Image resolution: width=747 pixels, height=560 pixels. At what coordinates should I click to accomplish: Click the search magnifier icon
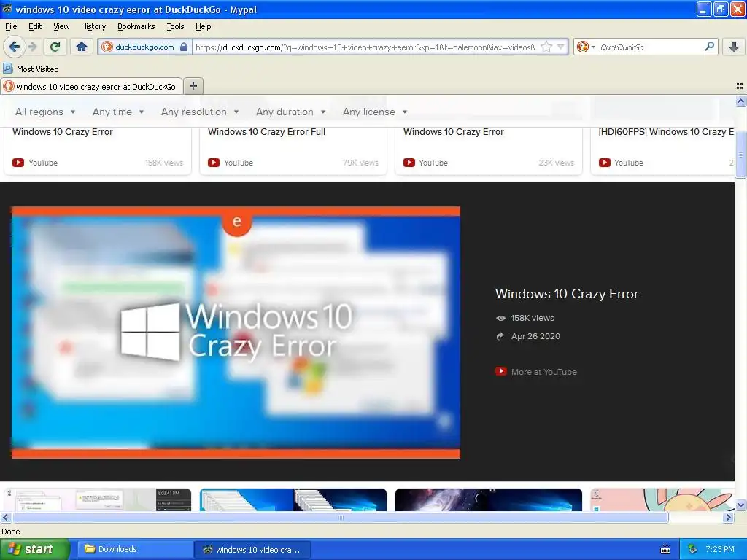709,46
